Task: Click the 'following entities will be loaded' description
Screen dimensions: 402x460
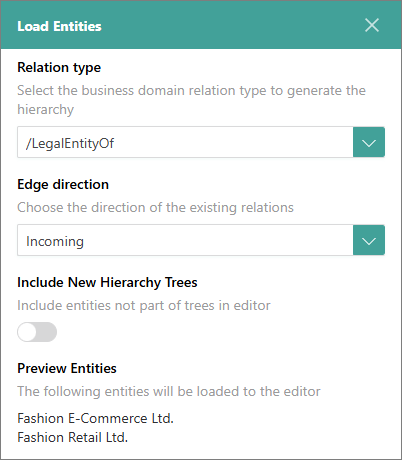Action: click(169, 392)
